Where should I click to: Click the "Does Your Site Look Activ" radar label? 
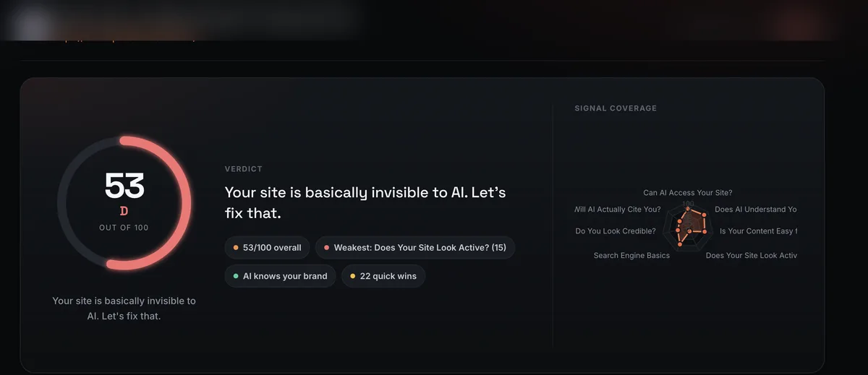752,255
